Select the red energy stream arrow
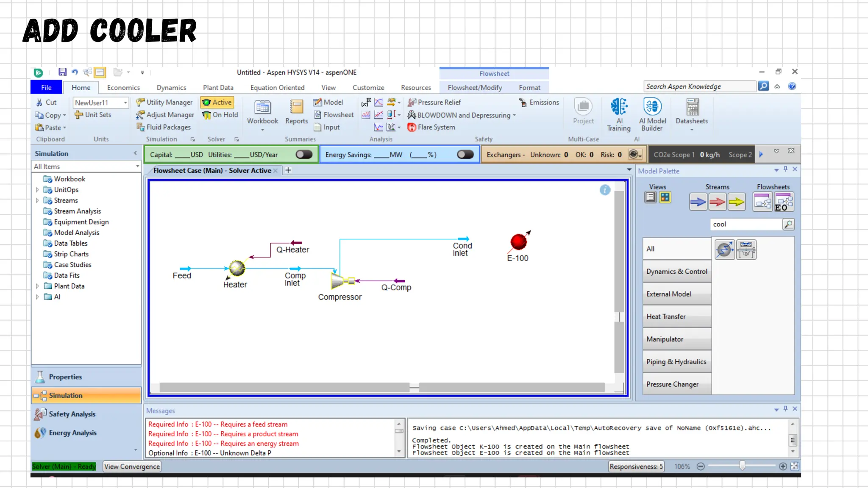868x488 pixels. pos(717,202)
